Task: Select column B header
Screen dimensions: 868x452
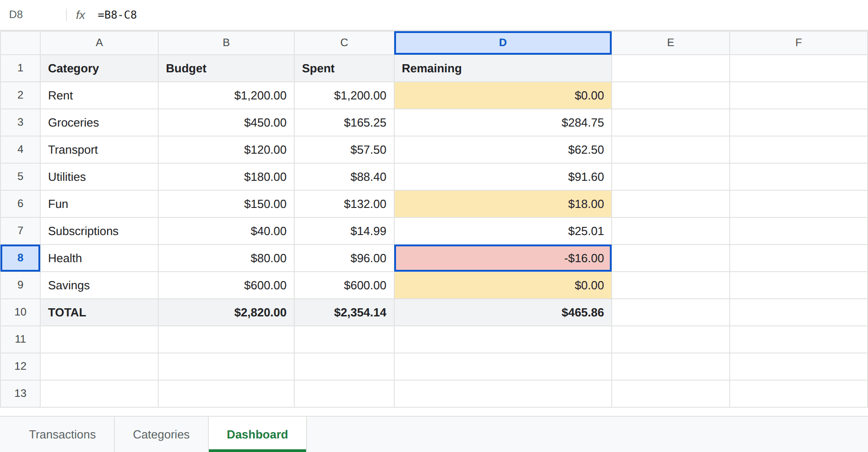Action: tap(226, 43)
